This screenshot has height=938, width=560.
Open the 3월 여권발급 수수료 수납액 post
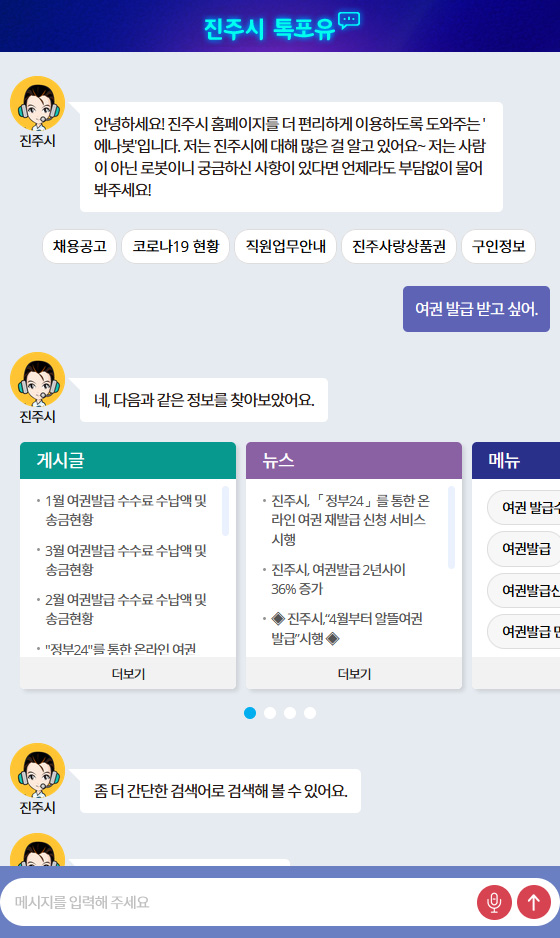tap(126, 559)
